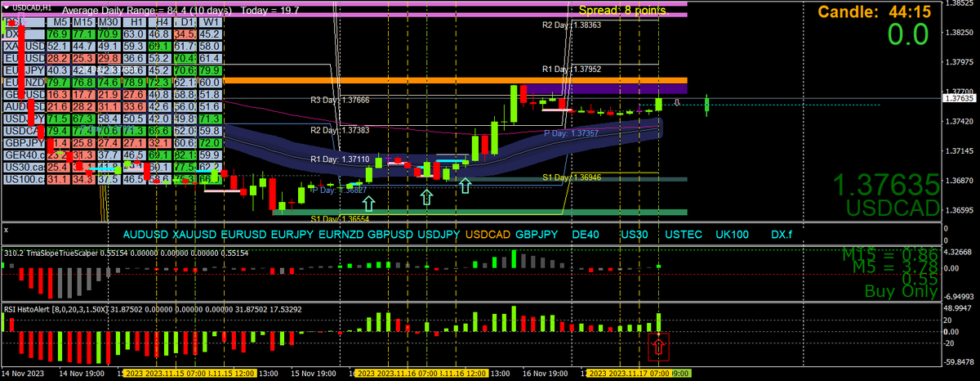The width and height of the screenshot is (980, 381).
Task: Click the Spread: 8 points label
Action: point(621,11)
